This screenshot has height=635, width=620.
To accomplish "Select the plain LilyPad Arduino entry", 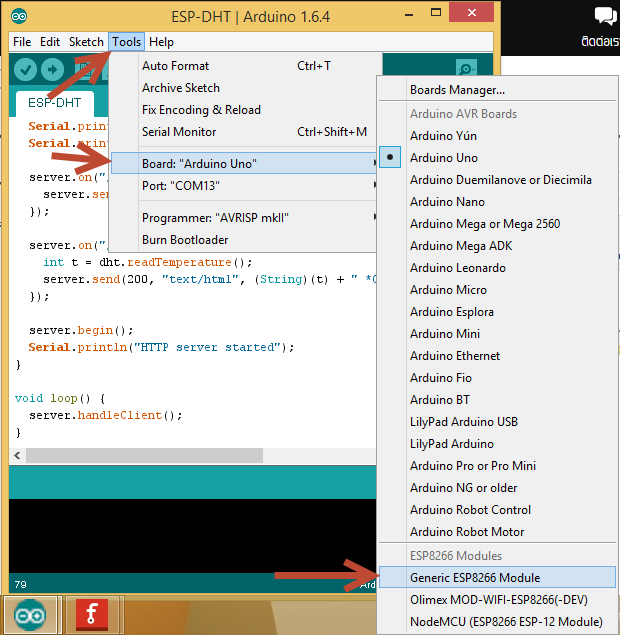I will click(497, 443).
